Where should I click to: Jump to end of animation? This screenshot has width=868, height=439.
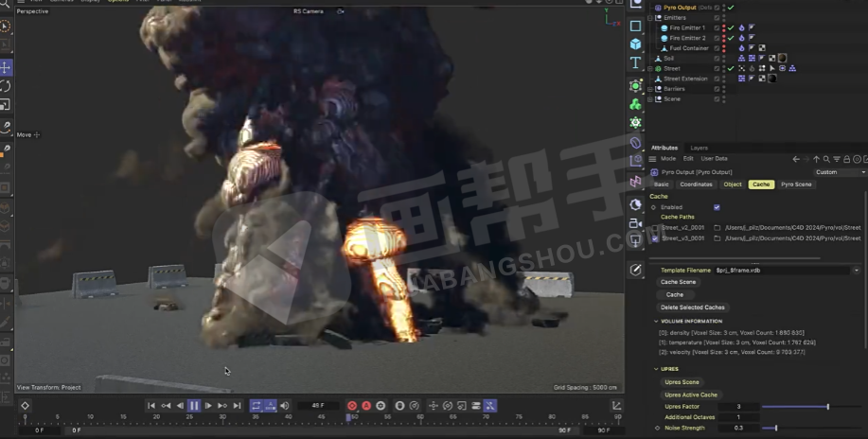pyautogui.click(x=237, y=406)
